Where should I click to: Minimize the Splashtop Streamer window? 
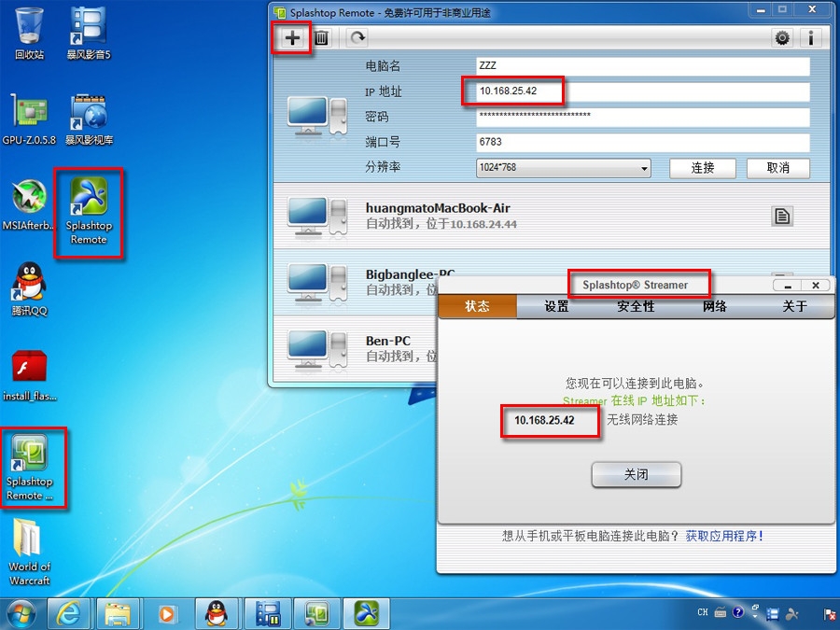coord(787,286)
